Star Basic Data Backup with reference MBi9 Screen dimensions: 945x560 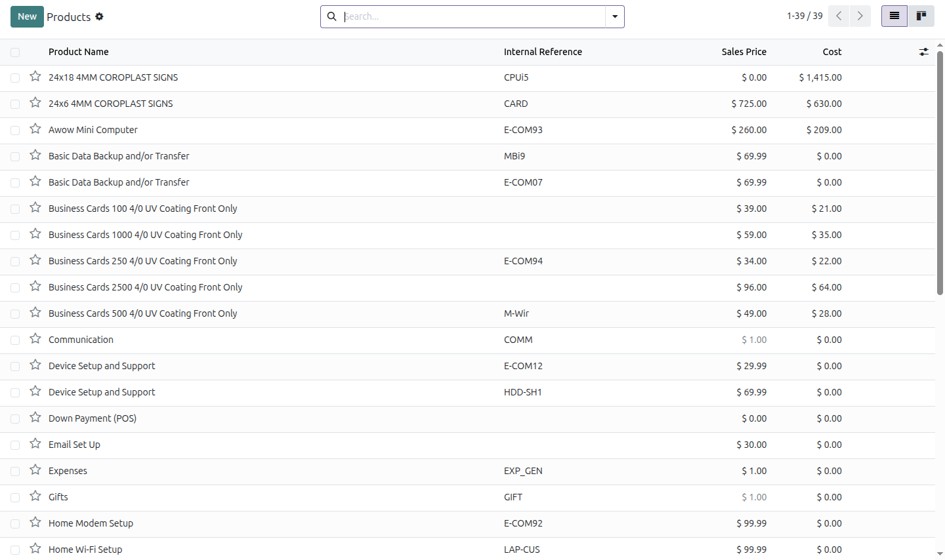pyautogui.click(x=35, y=155)
